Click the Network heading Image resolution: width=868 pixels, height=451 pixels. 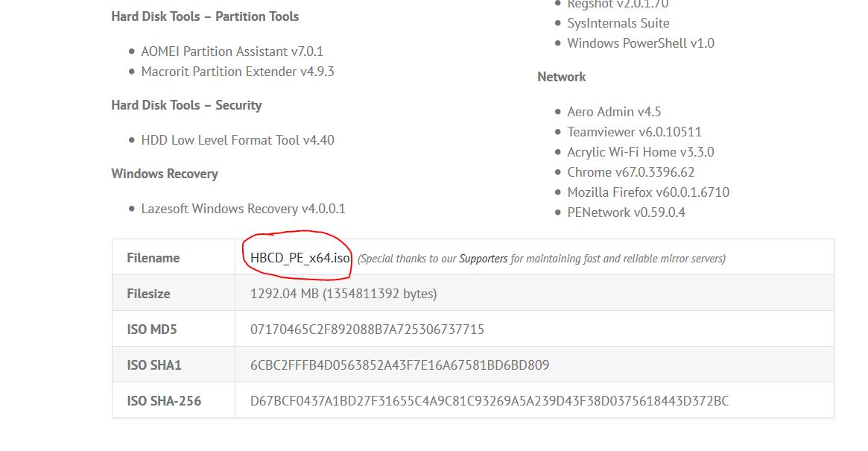(561, 77)
